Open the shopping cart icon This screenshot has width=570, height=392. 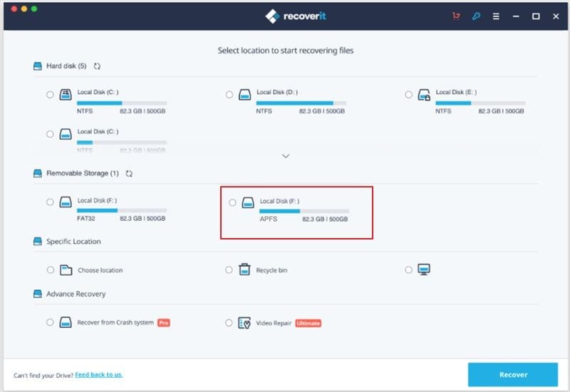coord(456,16)
